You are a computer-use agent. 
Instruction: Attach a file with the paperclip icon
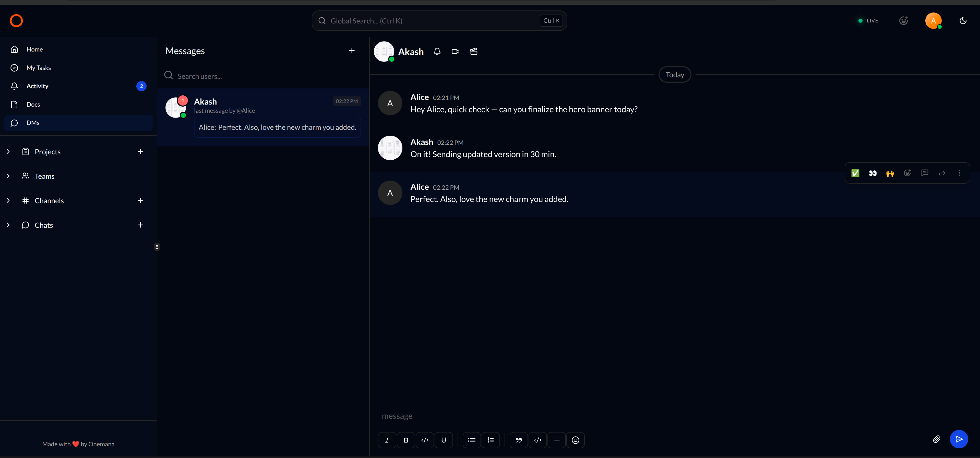[x=936, y=439]
